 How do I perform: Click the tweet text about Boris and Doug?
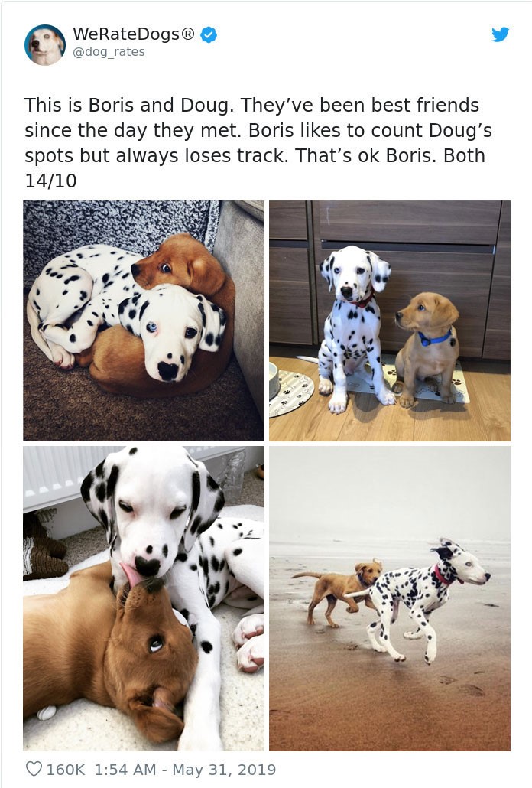(x=258, y=143)
